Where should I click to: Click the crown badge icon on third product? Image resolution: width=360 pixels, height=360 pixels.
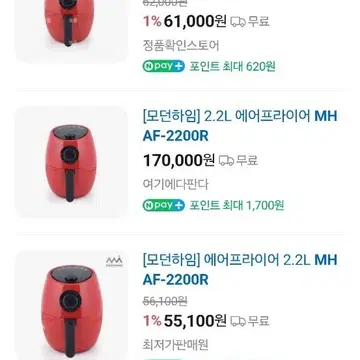coord(114,262)
